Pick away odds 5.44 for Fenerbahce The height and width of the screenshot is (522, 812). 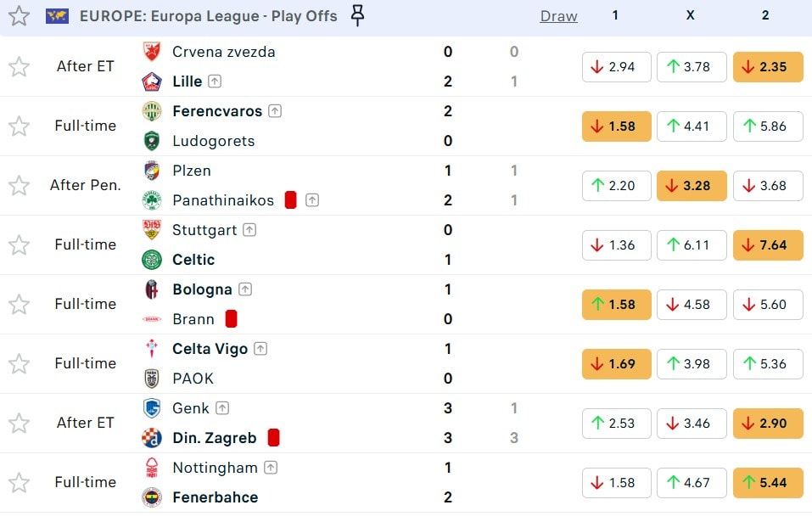[767, 483]
